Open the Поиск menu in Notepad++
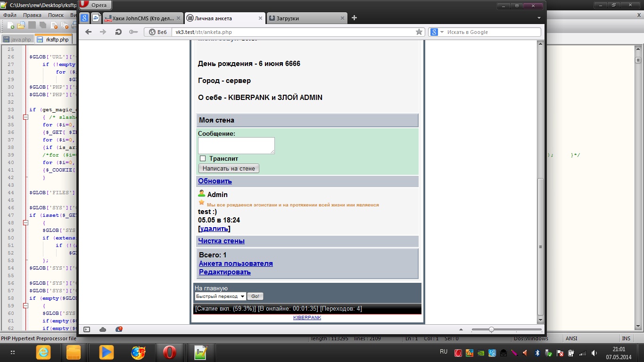This screenshot has width=644, height=362. 56,15
